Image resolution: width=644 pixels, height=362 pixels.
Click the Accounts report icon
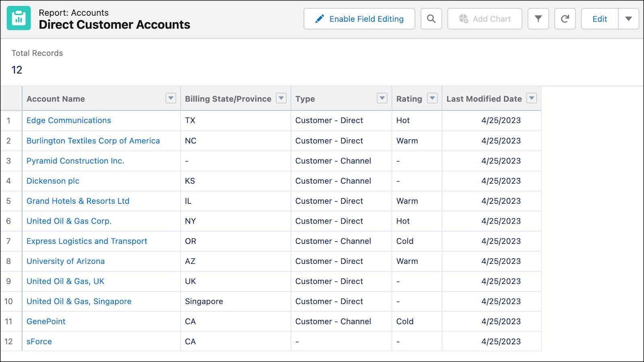tap(19, 19)
